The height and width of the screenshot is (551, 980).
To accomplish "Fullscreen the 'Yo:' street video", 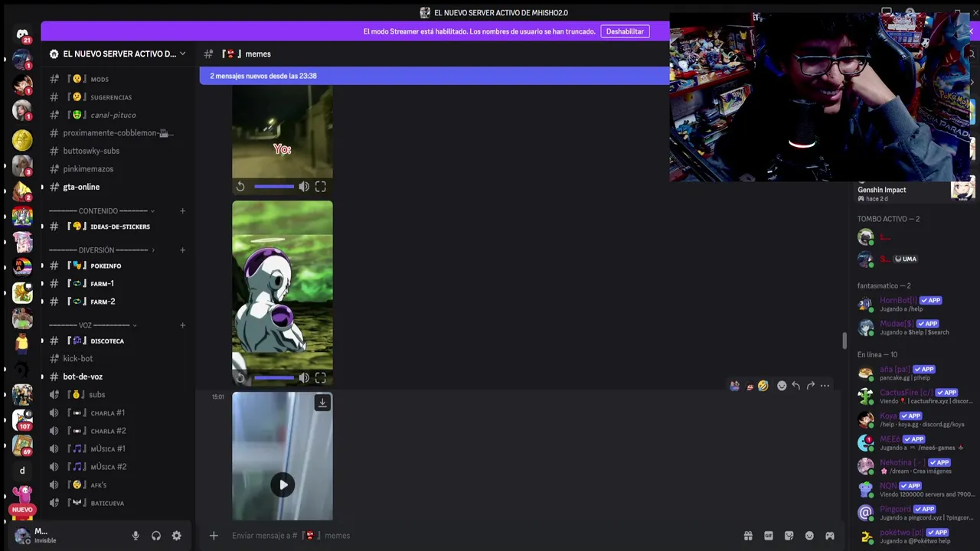I will (321, 187).
